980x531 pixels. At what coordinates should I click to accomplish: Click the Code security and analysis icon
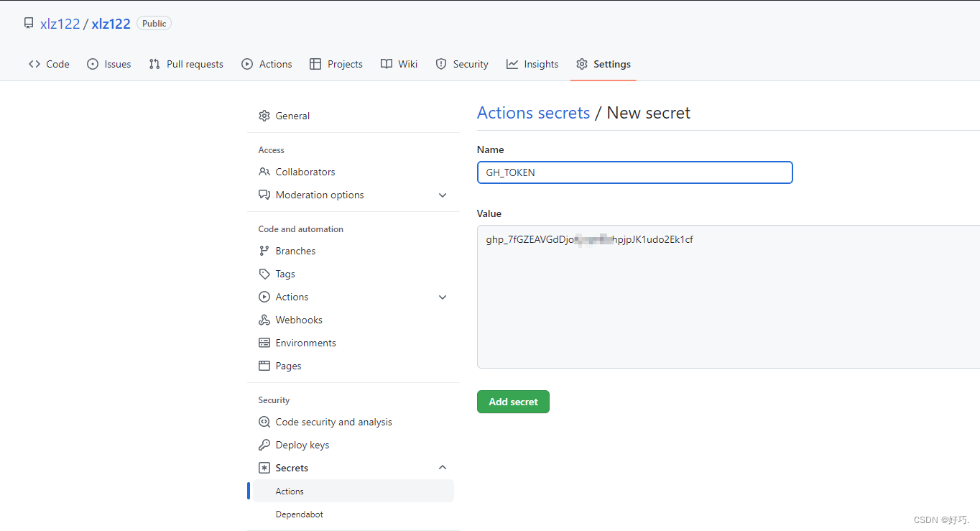pos(264,422)
